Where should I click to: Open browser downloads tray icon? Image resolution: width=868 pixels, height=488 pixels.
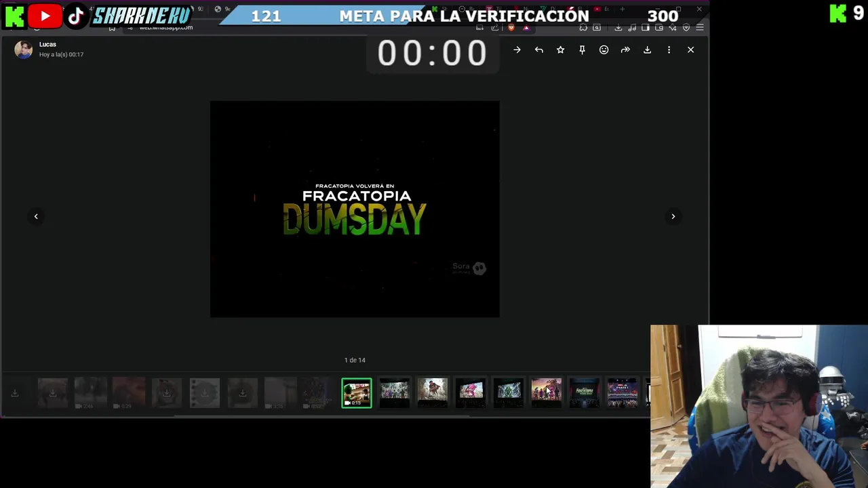point(618,27)
